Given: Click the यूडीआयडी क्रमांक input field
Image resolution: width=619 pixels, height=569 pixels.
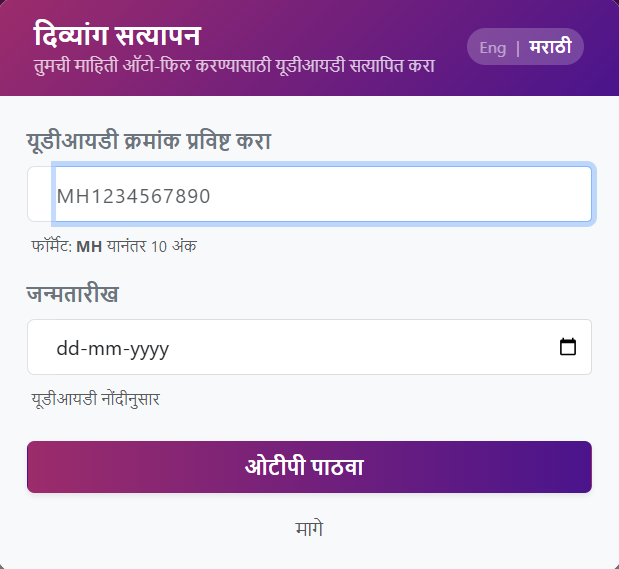Looking at the screenshot, I should pos(320,195).
